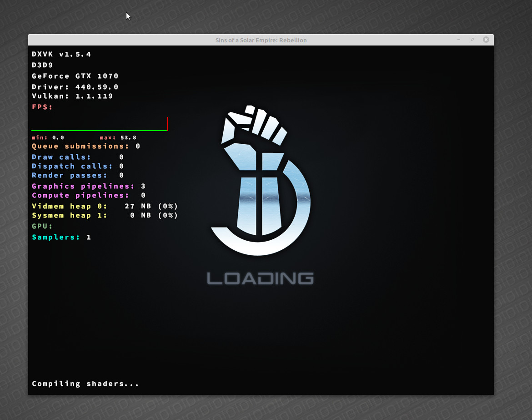Click the red "FPS:" label
The width and height of the screenshot is (532, 420).
42,107
